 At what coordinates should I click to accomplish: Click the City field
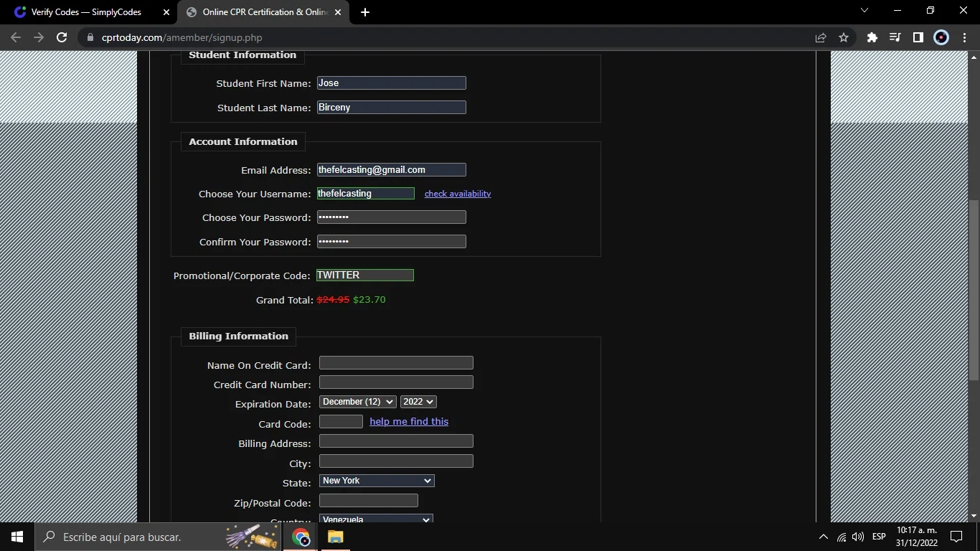click(x=396, y=461)
